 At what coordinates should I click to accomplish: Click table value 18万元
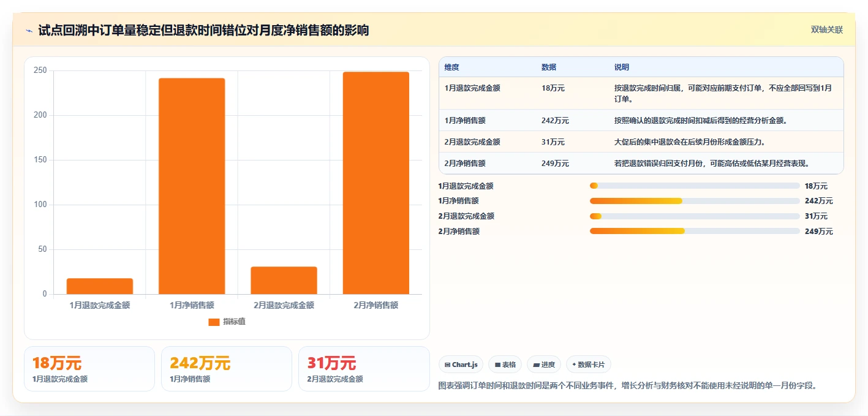[x=553, y=88]
